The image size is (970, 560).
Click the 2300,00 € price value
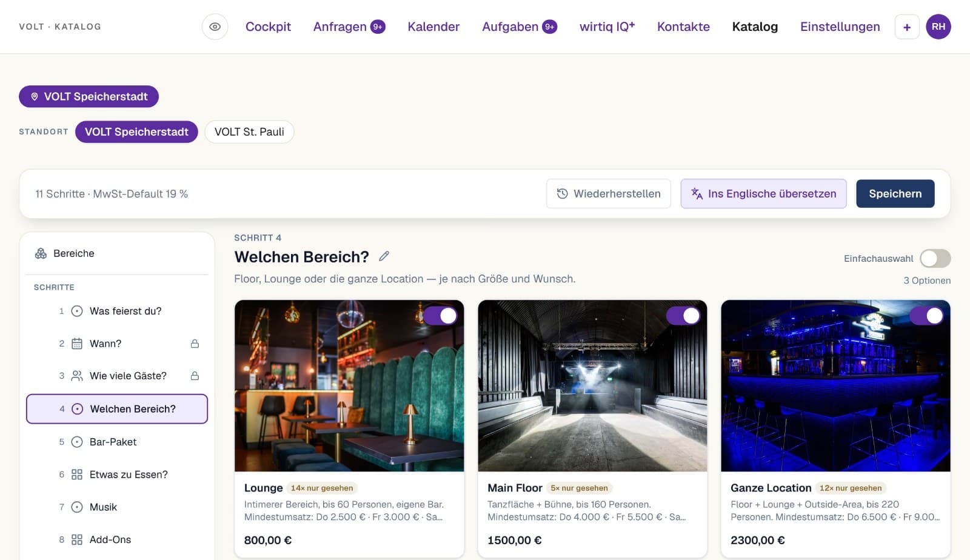758,540
